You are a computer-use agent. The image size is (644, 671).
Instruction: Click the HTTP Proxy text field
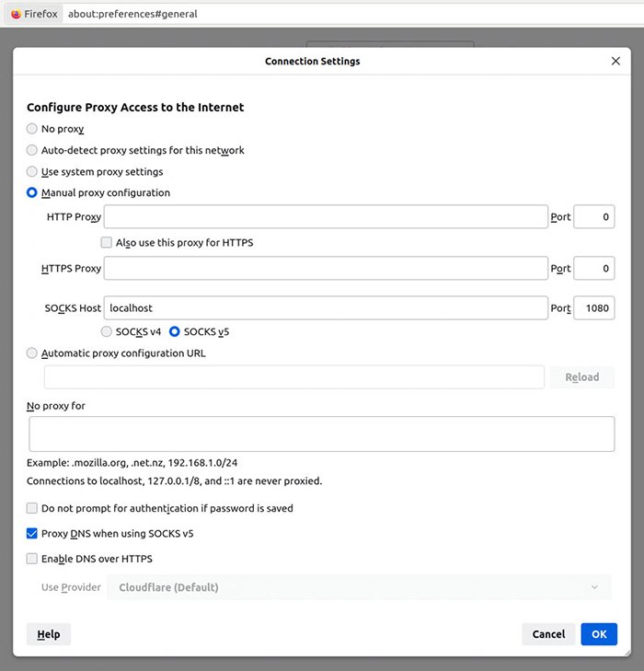[x=326, y=217]
